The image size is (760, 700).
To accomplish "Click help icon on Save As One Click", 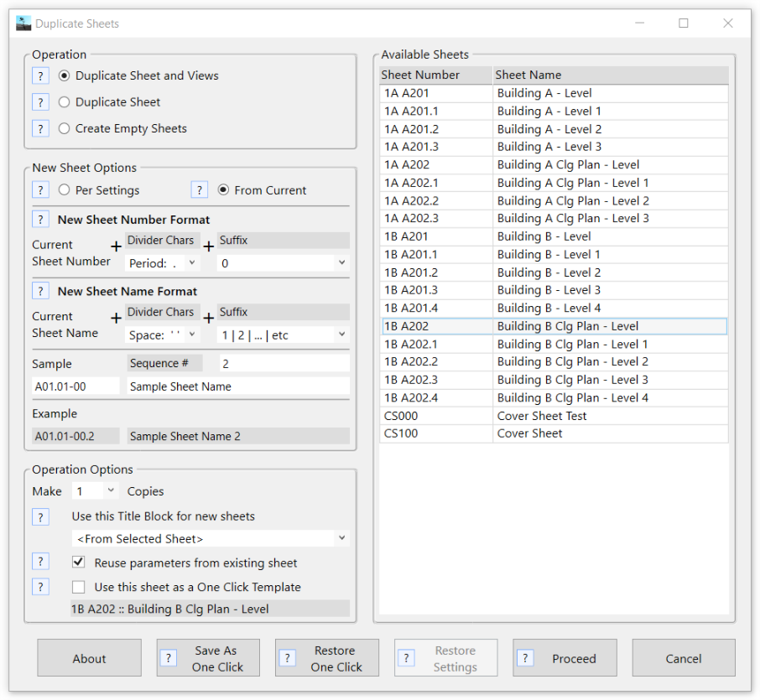I will (x=168, y=658).
